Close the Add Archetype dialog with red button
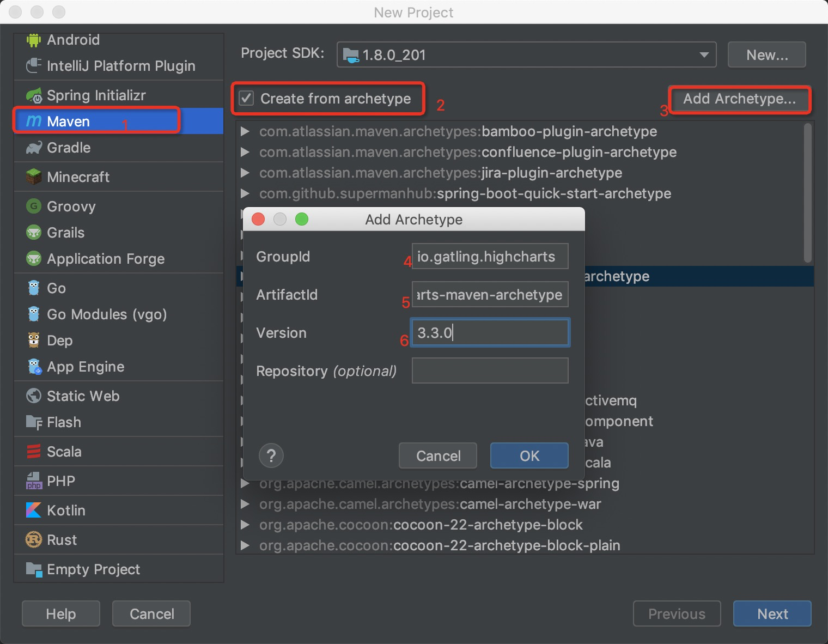This screenshot has width=828, height=644. pos(258,219)
